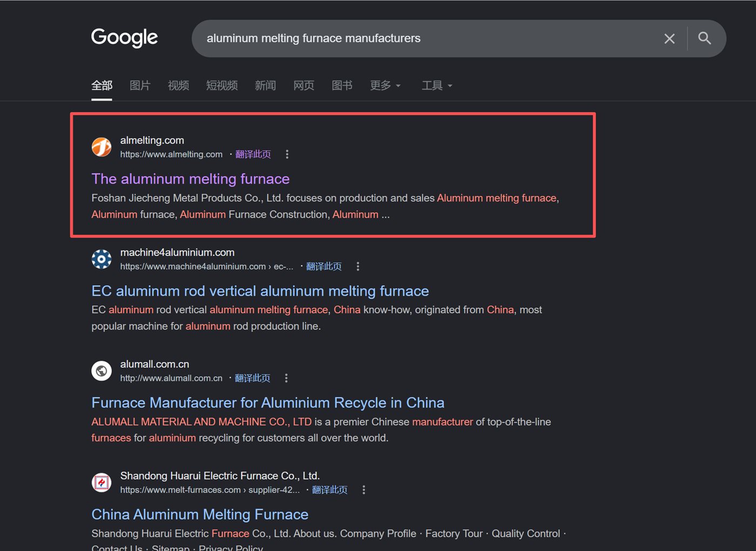Switch to the 新闻 (News) tab
The height and width of the screenshot is (551, 756).
pos(265,85)
